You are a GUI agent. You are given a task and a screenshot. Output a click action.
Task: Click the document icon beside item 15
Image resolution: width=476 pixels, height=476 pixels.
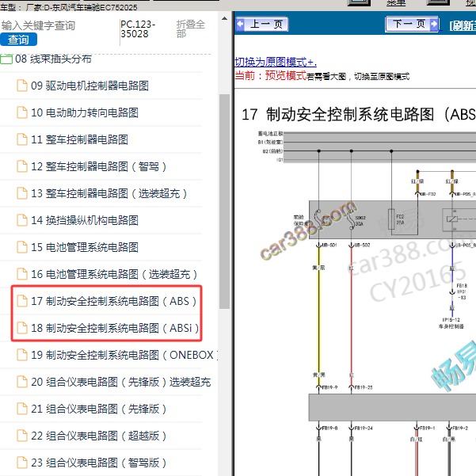22,247
